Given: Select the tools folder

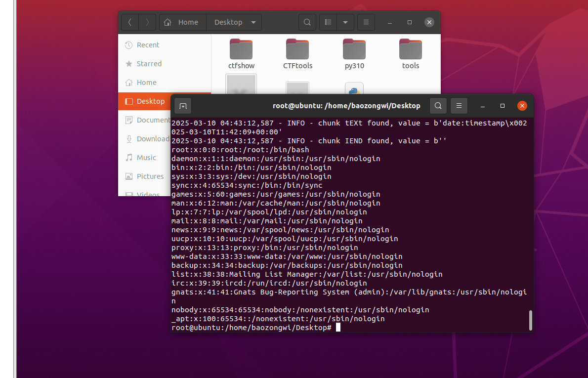Looking at the screenshot, I should (x=411, y=53).
